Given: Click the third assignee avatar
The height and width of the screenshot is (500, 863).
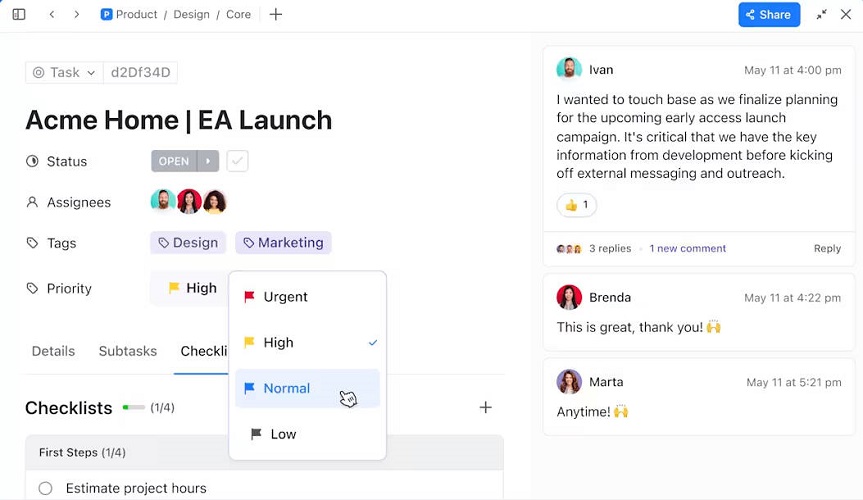Looking at the screenshot, I should tap(214, 202).
